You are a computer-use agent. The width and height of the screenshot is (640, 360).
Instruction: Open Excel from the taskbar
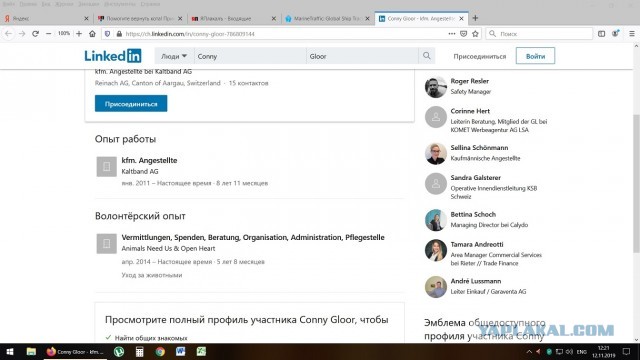[201, 351]
